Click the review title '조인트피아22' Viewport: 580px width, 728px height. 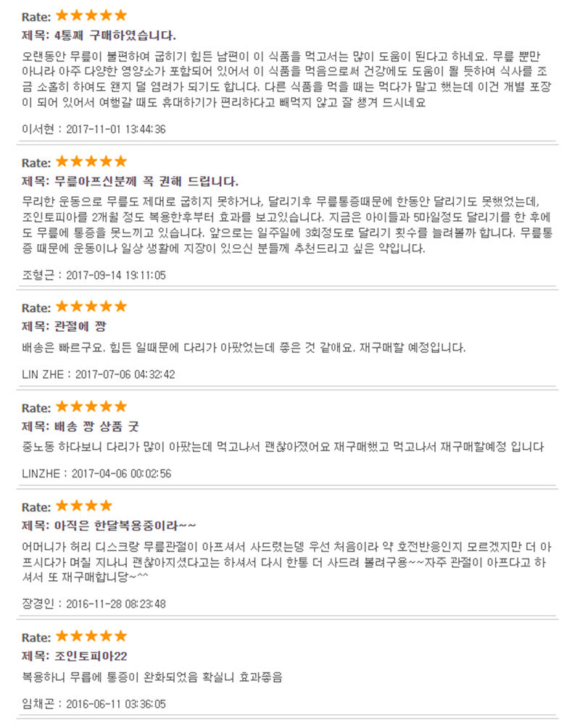click(91, 656)
